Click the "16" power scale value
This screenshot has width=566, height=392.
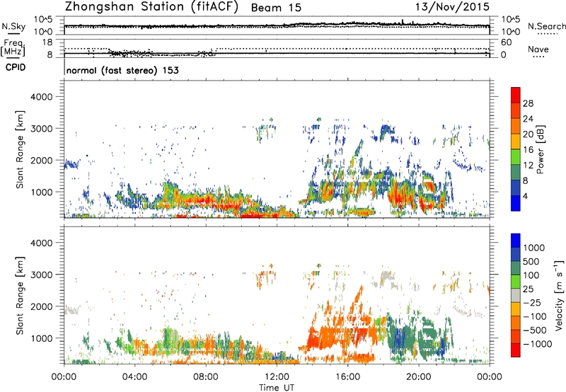click(x=528, y=150)
